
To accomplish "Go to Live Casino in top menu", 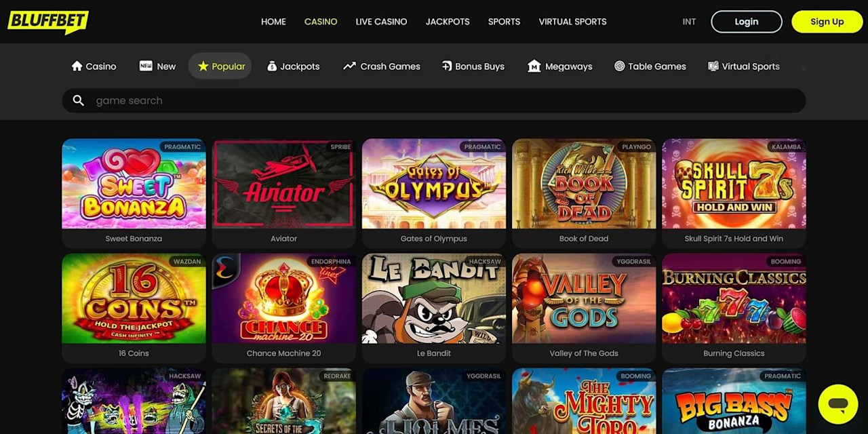I will (x=381, y=22).
